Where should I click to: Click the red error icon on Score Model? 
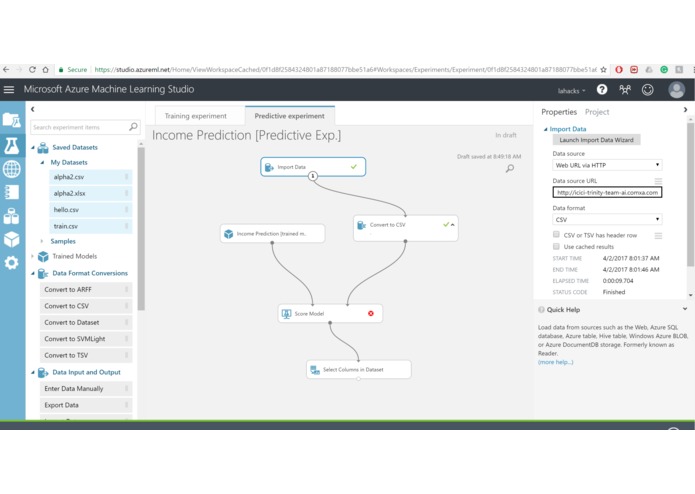click(x=371, y=313)
